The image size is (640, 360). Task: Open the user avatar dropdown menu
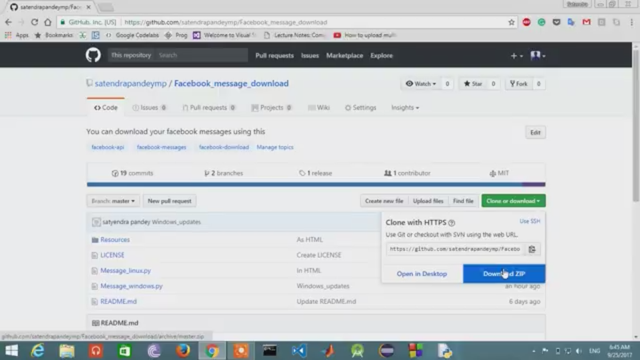[538, 56]
